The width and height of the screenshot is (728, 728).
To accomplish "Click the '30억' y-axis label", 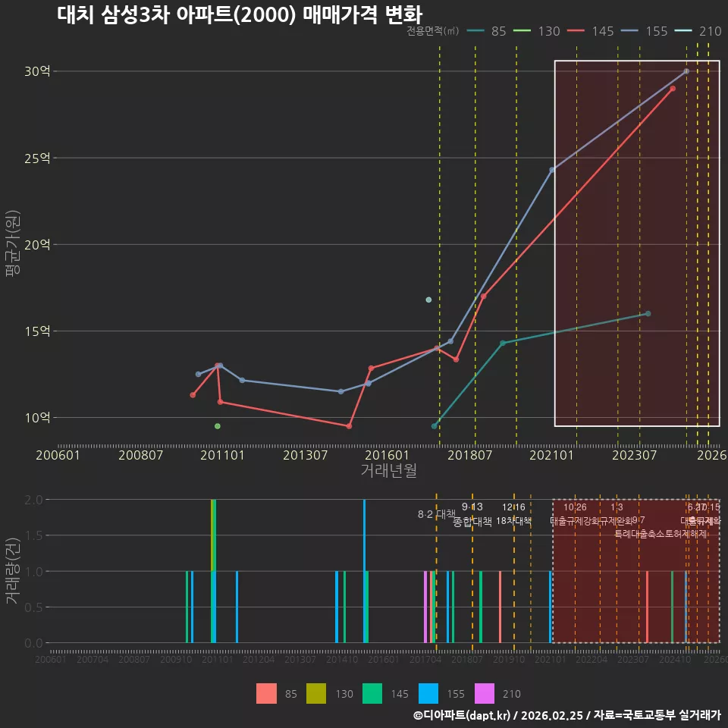I will [37, 71].
